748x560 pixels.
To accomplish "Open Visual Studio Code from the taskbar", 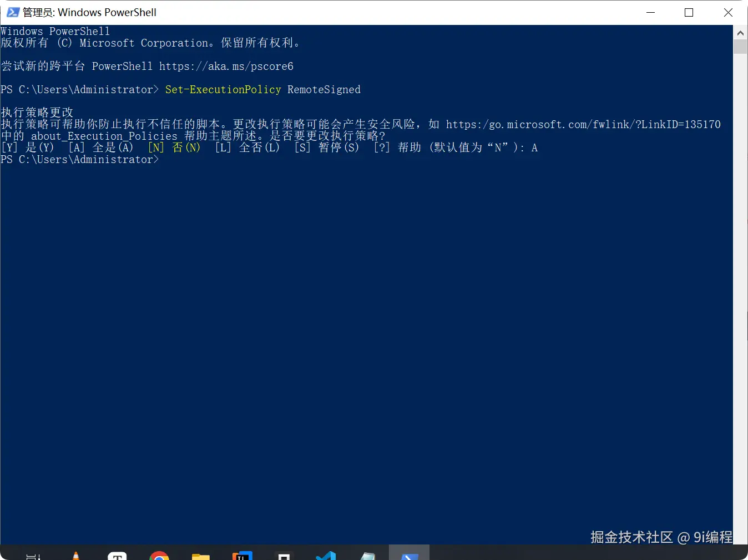I will 326,555.
